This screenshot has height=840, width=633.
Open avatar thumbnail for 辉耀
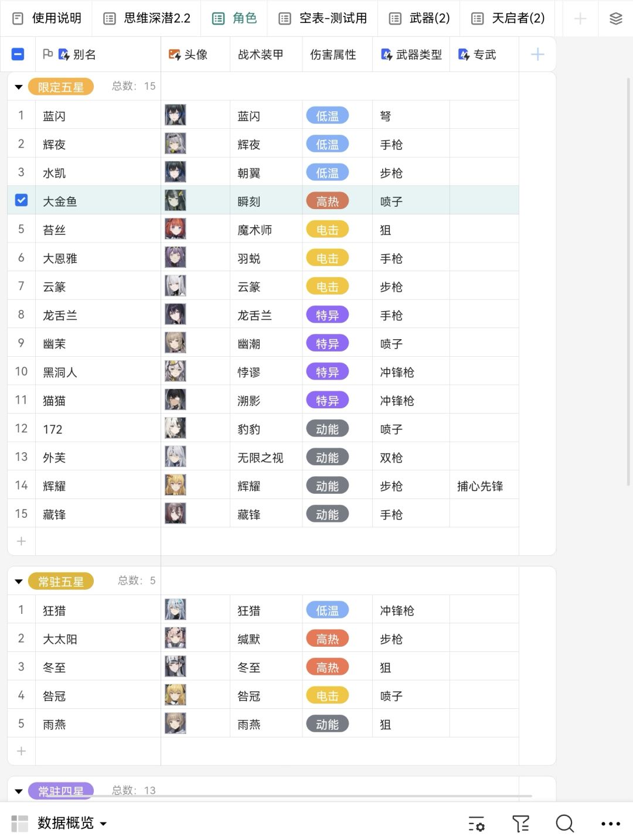click(175, 486)
